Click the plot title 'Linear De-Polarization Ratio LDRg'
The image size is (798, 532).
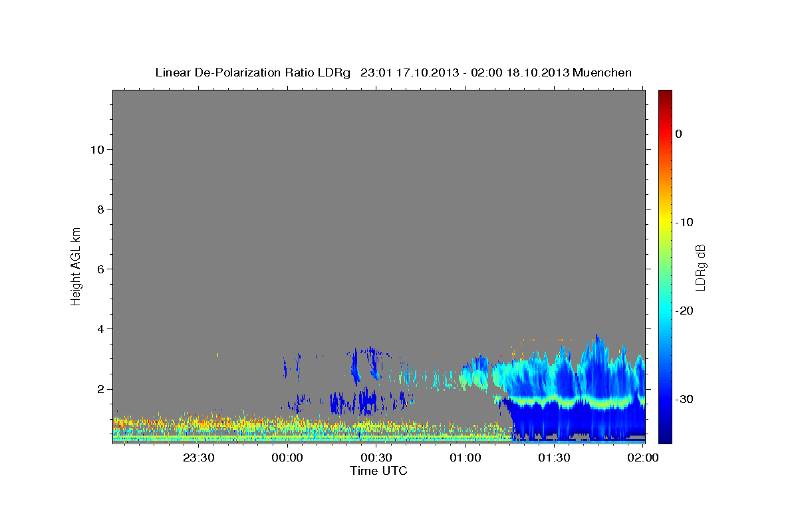pyautogui.click(x=253, y=72)
